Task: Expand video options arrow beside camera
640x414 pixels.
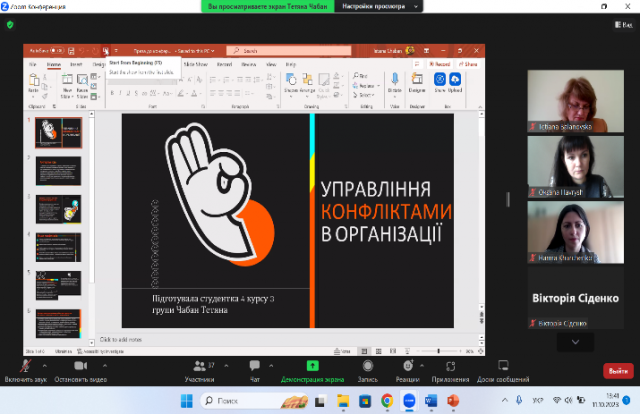Action: click(105, 365)
